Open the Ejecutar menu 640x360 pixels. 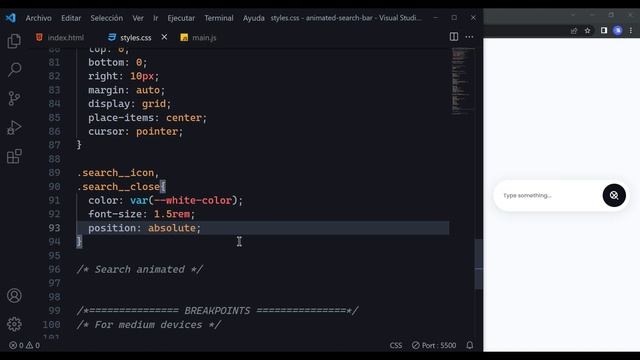pyautogui.click(x=181, y=18)
